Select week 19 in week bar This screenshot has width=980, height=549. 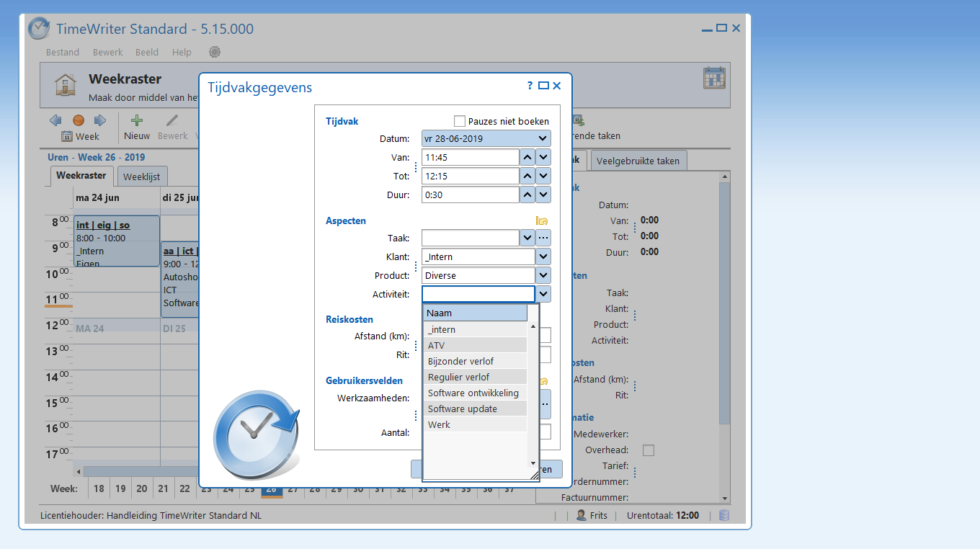pyautogui.click(x=120, y=488)
